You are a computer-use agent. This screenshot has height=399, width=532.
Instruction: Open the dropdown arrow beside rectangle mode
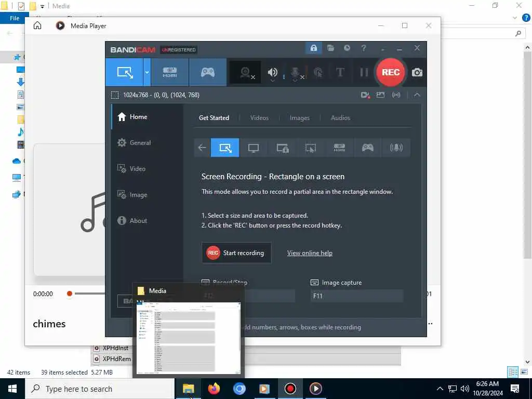(147, 72)
